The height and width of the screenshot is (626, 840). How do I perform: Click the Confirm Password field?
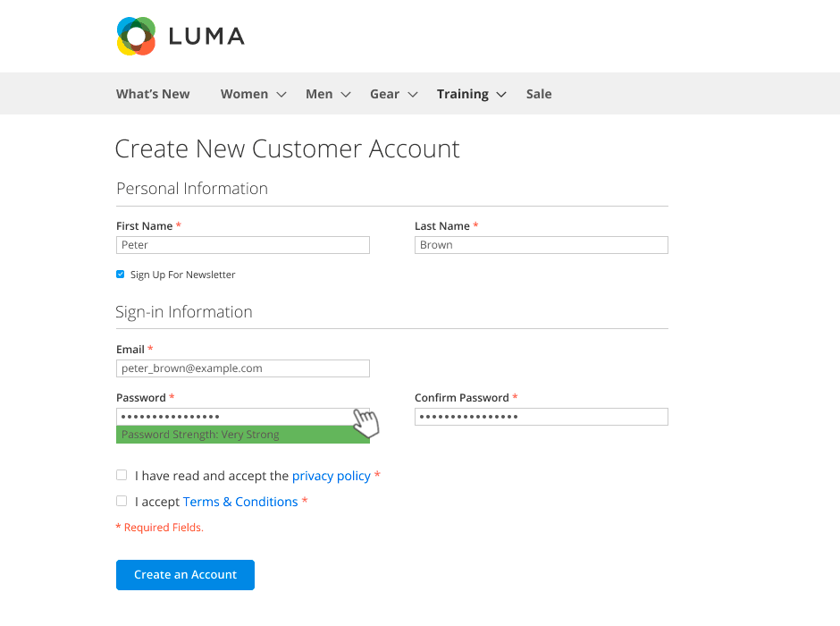pyautogui.click(x=541, y=417)
